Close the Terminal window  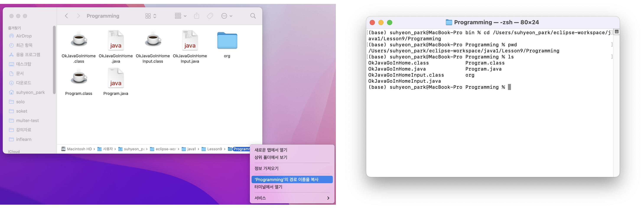tap(372, 23)
